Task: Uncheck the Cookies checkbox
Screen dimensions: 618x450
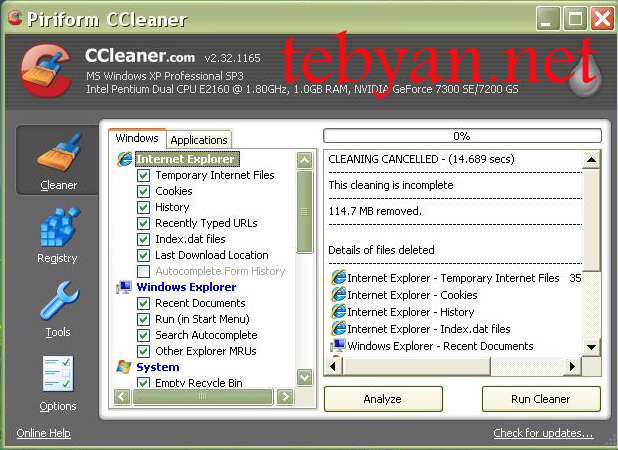Action: tap(143, 192)
